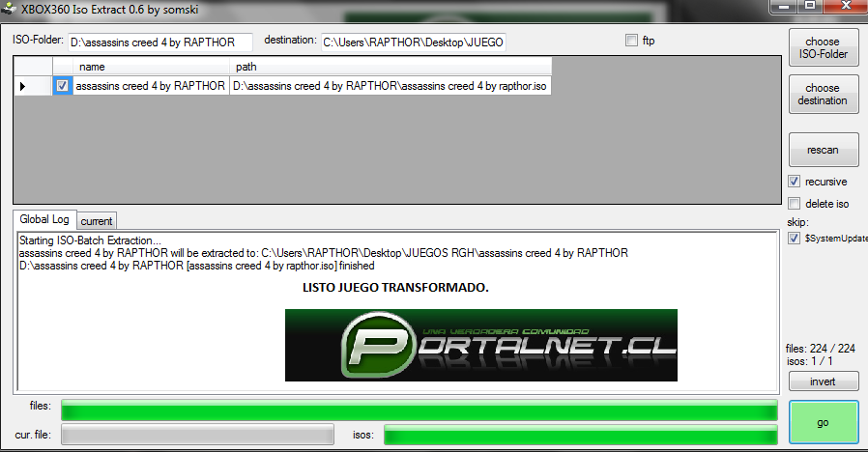The height and width of the screenshot is (452, 868).
Task: Click the XBOX360 Iso Extract app icon
Action: [x=9, y=9]
